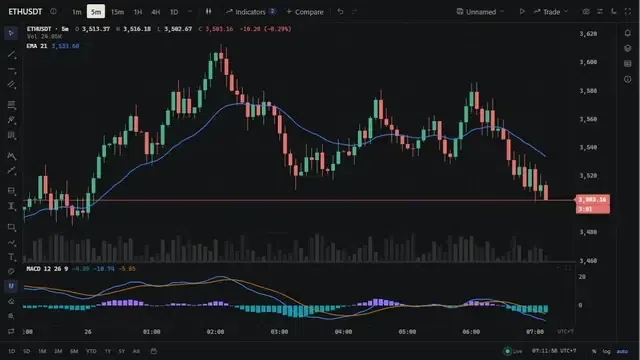Image resolution: width=640 pixels, height=360 pixels.
Task: Click the eraser tool
Action: 11,301
